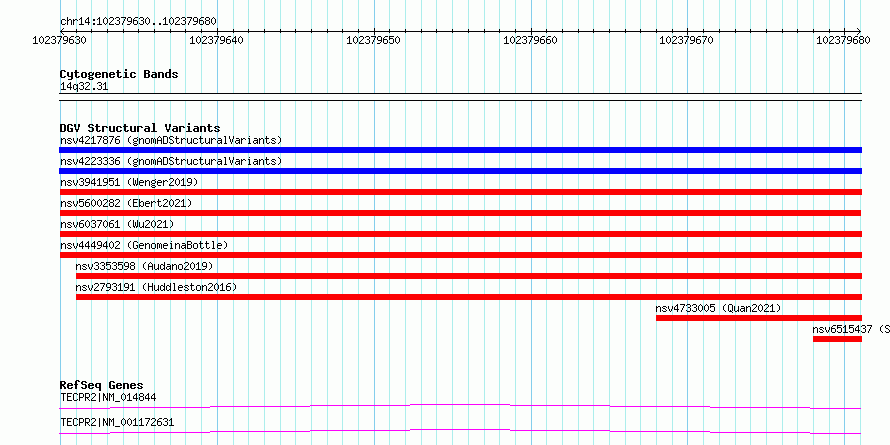The height and width of the screenshot is (445, 890).
Task: Open the TECPR2|NM_014844 gene label
Action: [x=108, y=397]
